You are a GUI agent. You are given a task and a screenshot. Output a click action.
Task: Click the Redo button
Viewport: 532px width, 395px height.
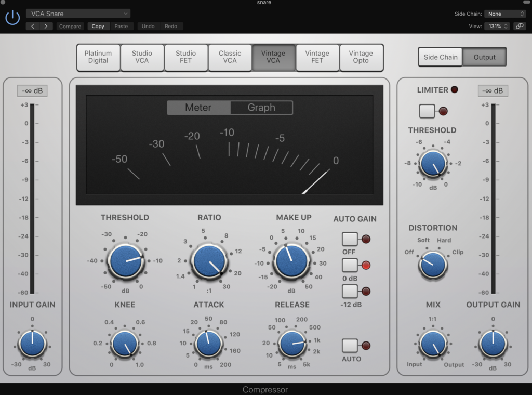[171, 26]
